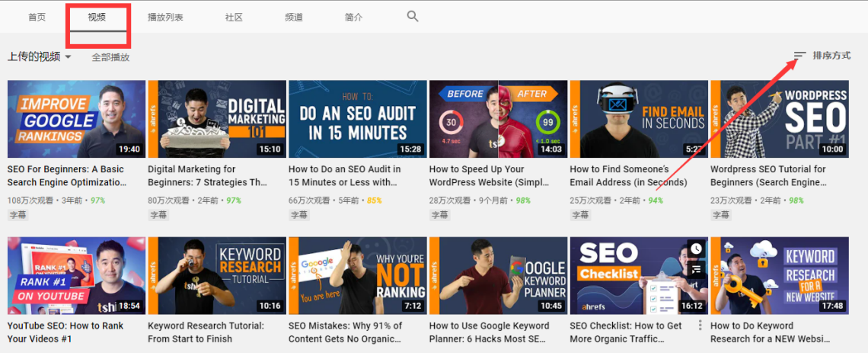This screenshot has height=353, width=868.
Task: Click 字幕 badge under Digital Marketing for Beginners
Action: 158,214
